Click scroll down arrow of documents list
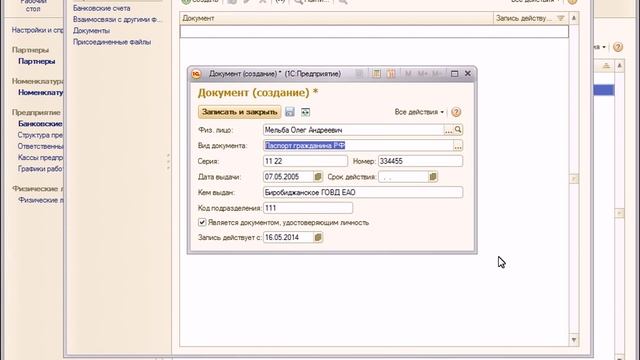The image size is (640, 360). [x=574, y=340]
